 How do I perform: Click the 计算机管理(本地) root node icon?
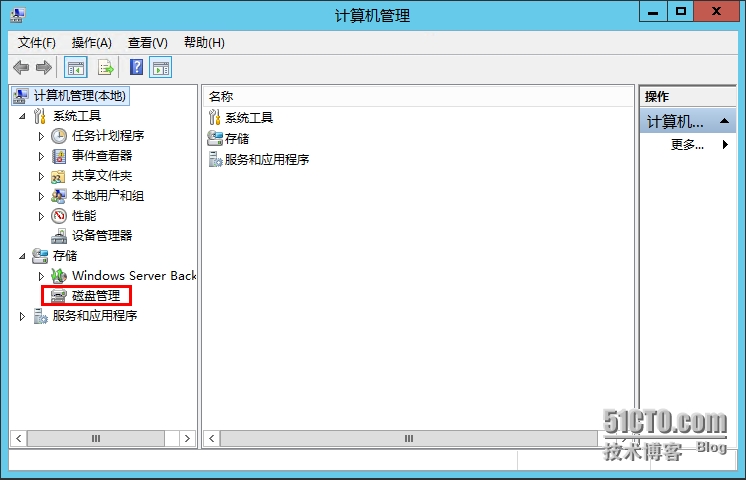coord(20,96)
